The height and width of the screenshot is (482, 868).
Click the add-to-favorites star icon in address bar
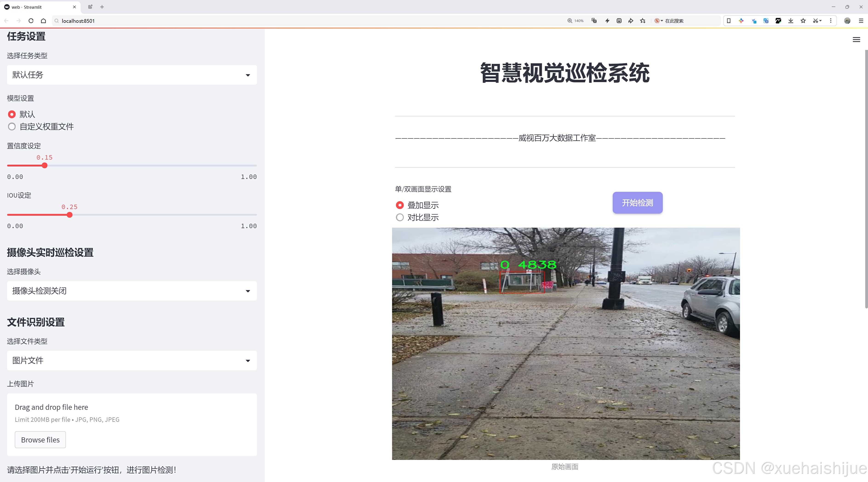[x=643, y=21]
